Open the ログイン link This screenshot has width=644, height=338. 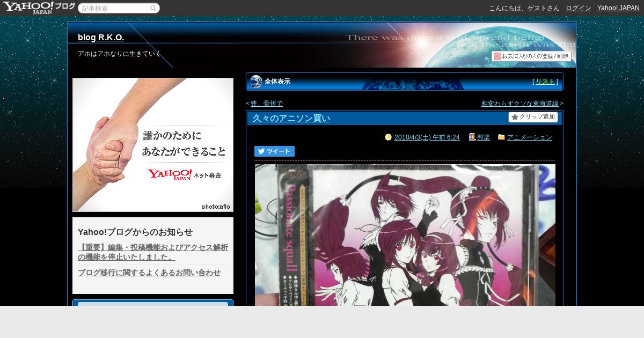tap(579, 8)
